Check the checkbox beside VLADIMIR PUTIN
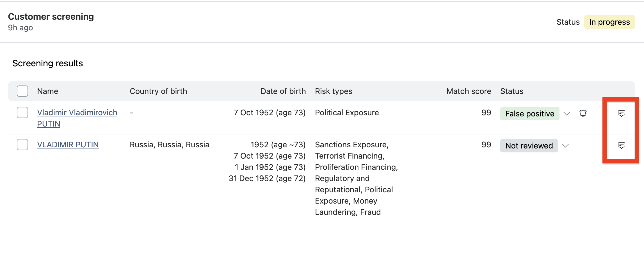 click(x=22, y=144)
